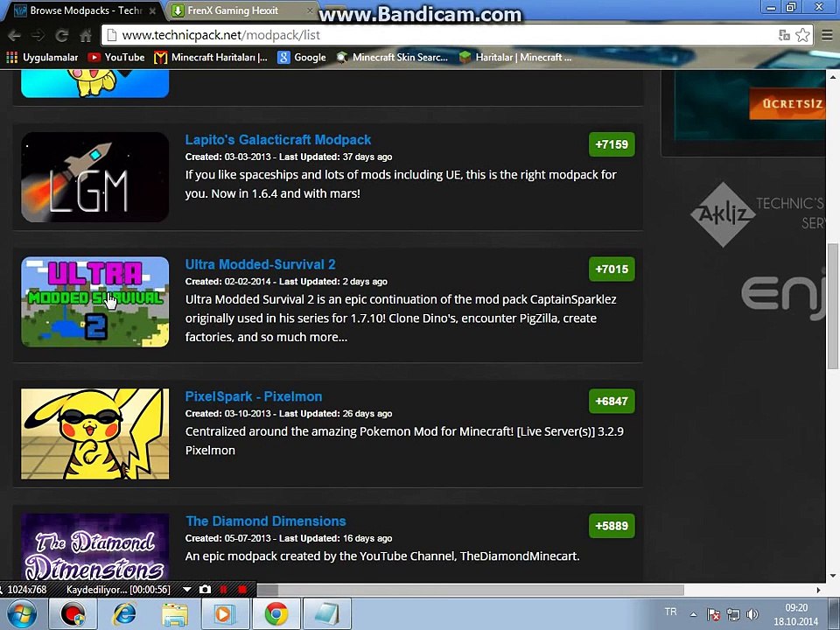Click the vertical scrollbar down arrow
The height and width of the screenshot is (630, 840).
pos(832,577)
